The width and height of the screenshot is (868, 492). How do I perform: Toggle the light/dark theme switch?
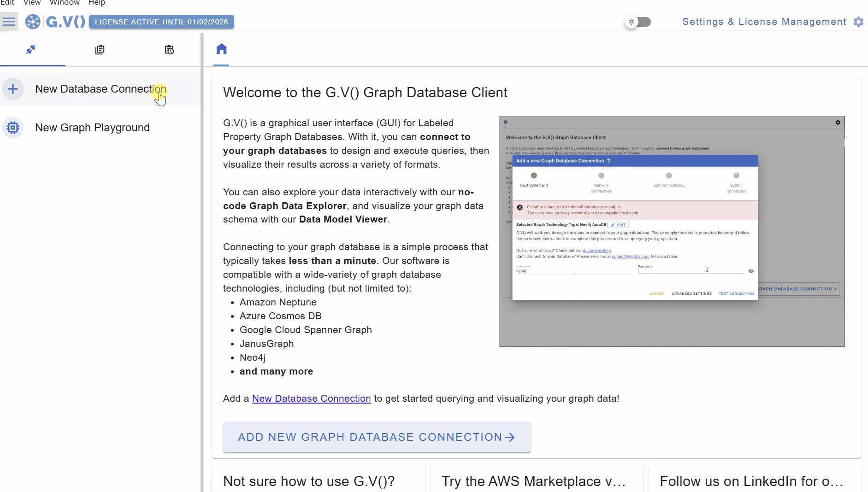638,22
